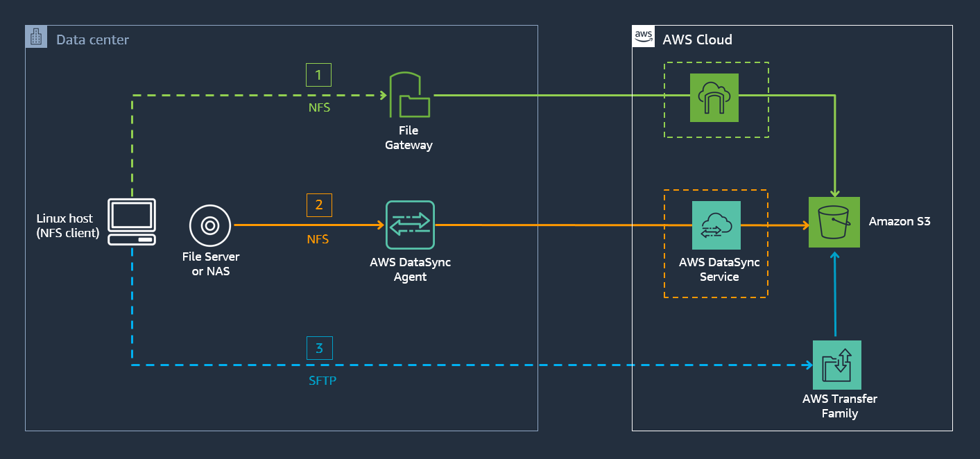
Task: Click the AWS DataSync Service cloud icon
Action: [x=716, y=225]
